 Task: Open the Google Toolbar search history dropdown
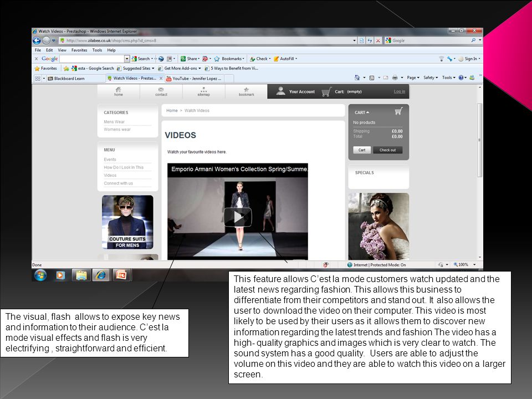click(x=127, y=59)
